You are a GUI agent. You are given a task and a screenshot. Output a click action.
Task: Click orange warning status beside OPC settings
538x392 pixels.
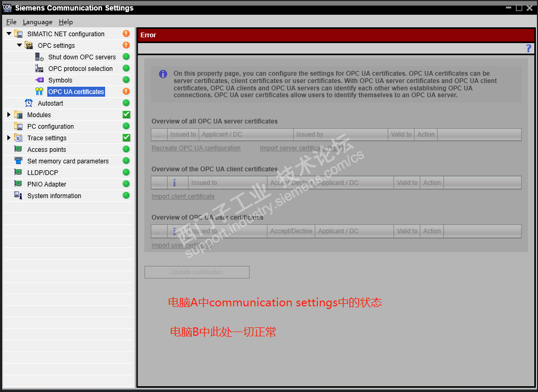[x=126, y=45]
